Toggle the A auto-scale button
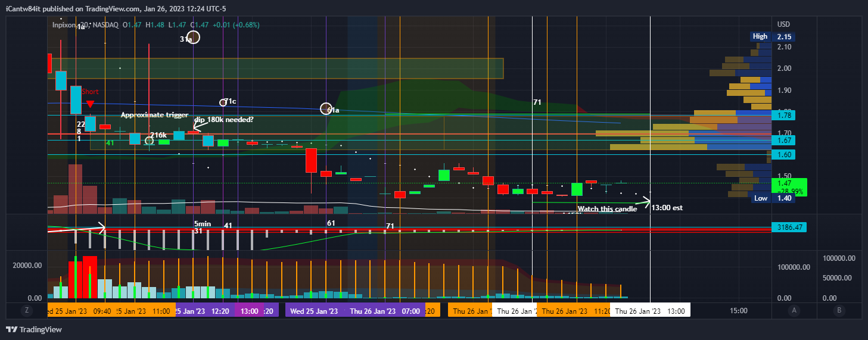Screen dimensions: 868x340 tap(794, 310)
